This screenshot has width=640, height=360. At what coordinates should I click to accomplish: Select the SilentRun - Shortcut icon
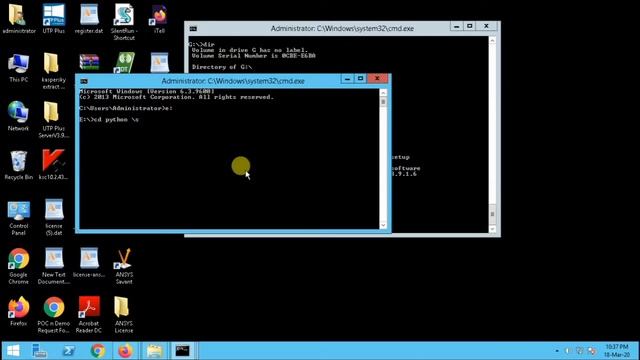(x=124, y=22)
